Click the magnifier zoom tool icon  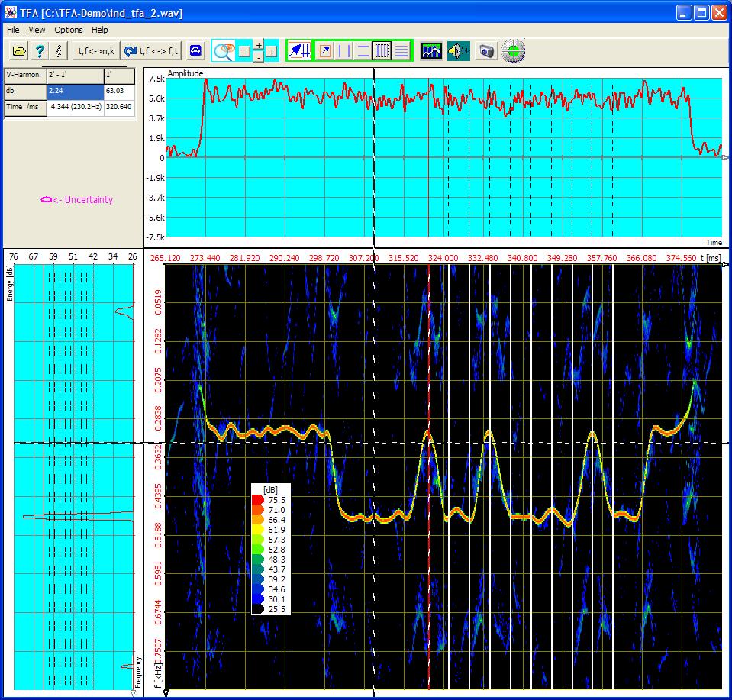(x=223, y=51)
